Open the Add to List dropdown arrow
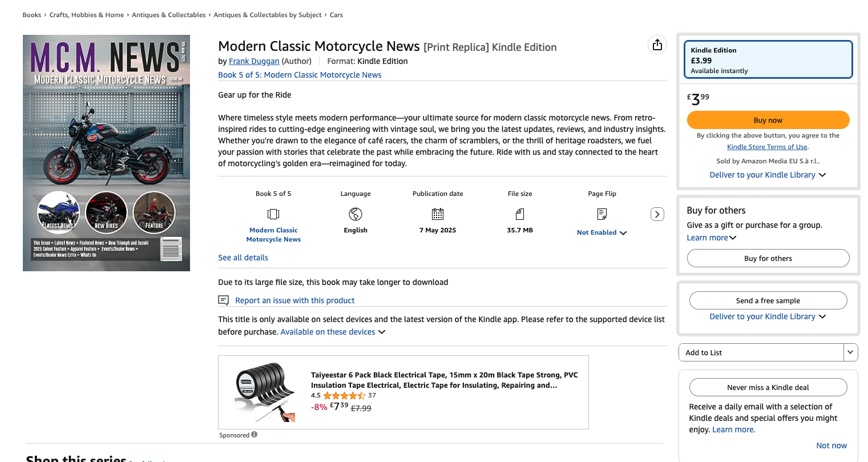Viewport: 868px width, 462px height. (x=850, y=352)
